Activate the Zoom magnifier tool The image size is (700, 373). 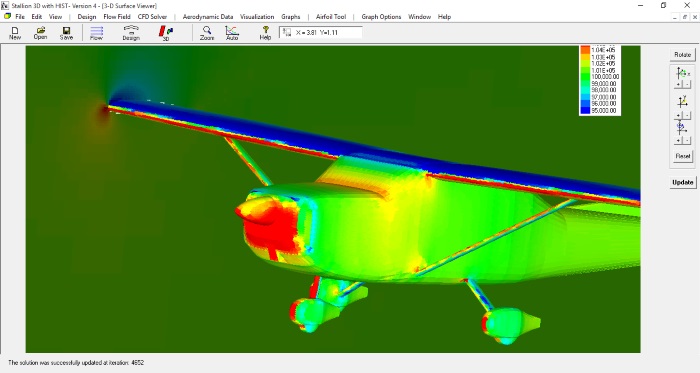207,33
